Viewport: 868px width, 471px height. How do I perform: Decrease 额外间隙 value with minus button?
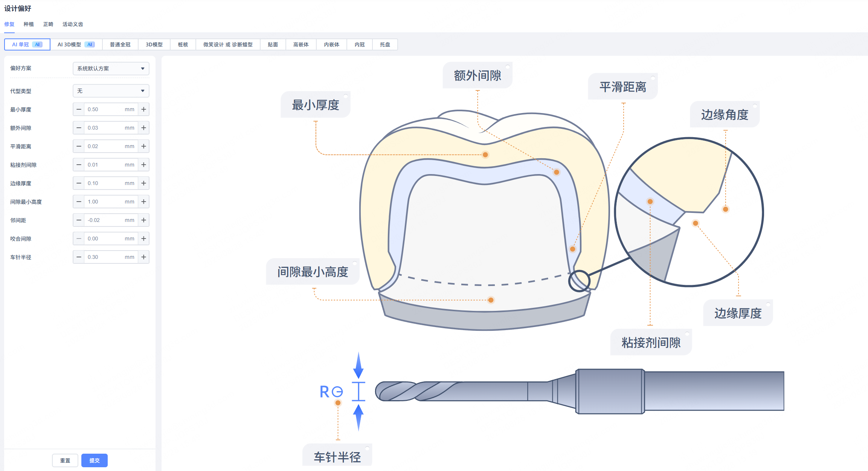79,128
